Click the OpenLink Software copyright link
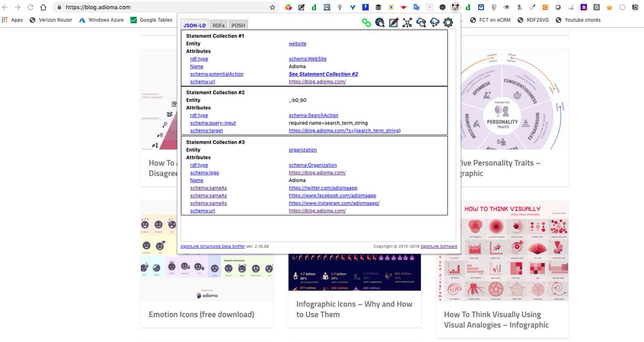Screen dimensions: 644x342 pos(439,247)
